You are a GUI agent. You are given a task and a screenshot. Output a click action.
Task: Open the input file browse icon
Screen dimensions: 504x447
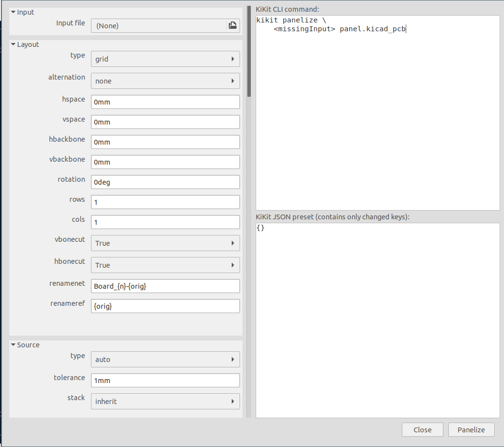(x=232, y=26)
